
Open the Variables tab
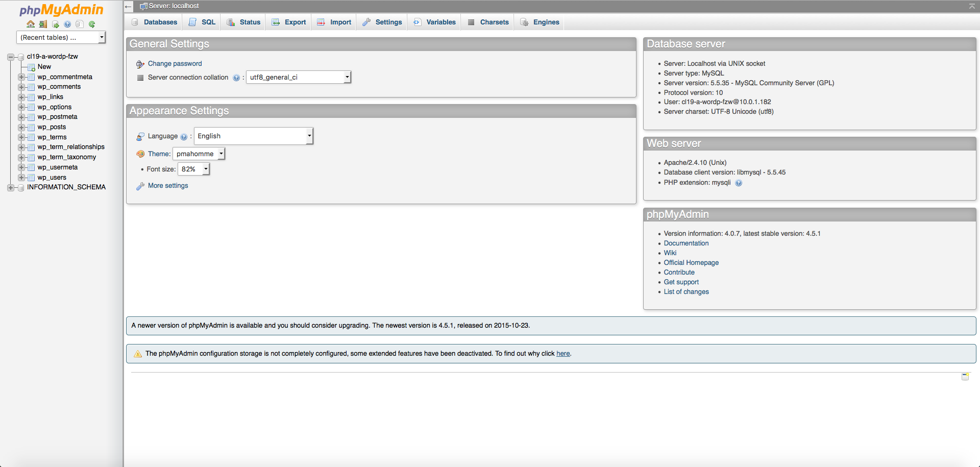click(435, 22)
